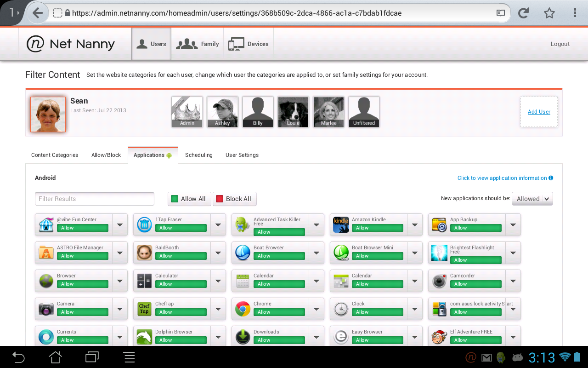Open the @vibe Fun Center app icon
The image size is (588, 368).
pos(46,224)
